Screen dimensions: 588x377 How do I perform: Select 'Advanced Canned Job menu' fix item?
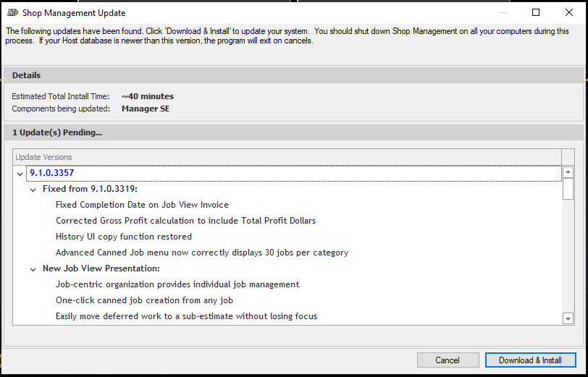[202, 253]
